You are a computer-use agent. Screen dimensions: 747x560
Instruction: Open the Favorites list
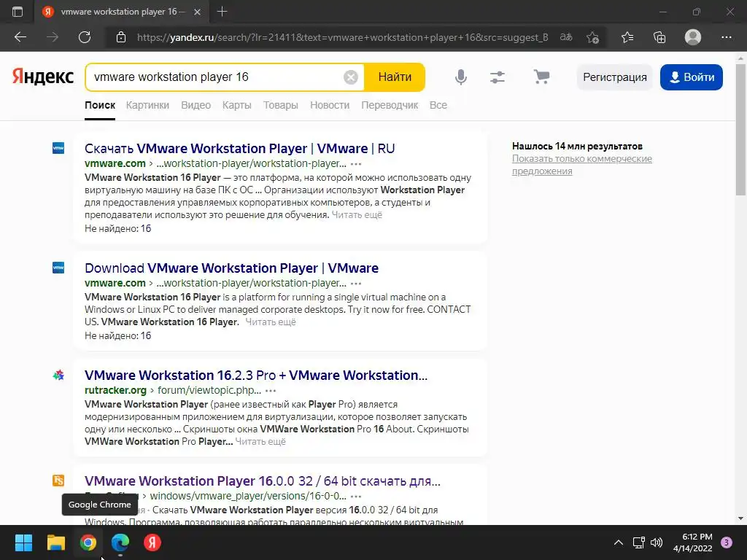pyautogui.click(x=627, y=37)
